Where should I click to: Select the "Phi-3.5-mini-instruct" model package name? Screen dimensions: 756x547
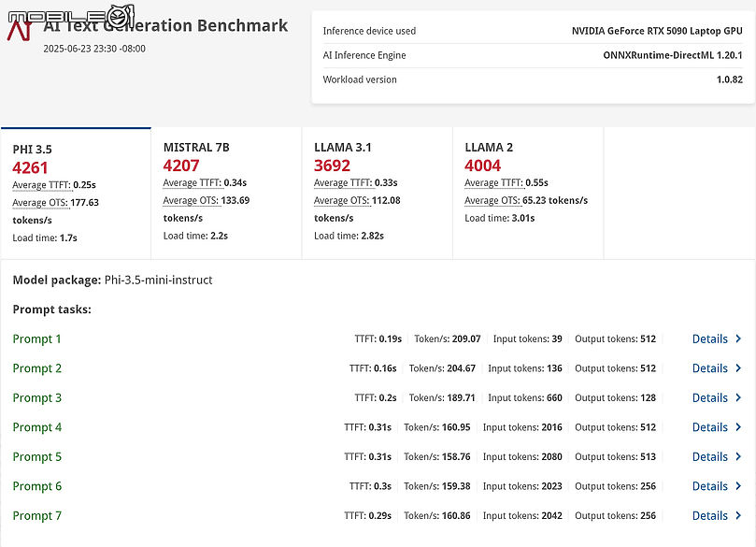pos(159,281)
